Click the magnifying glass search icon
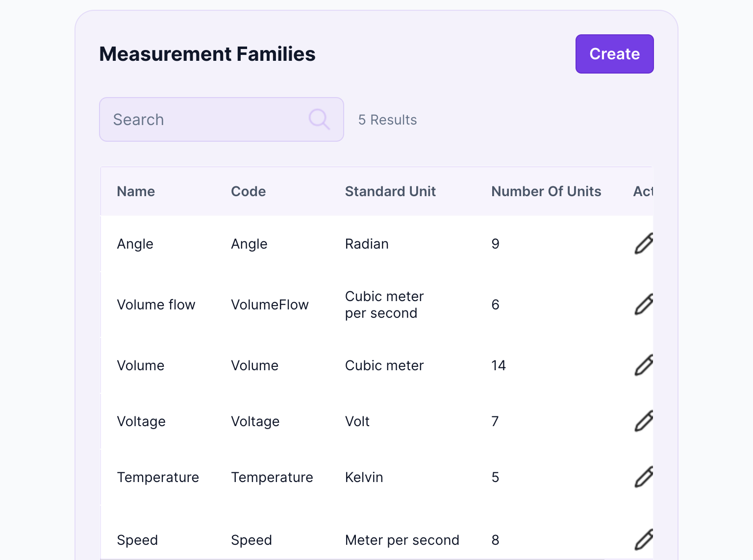753x560 pixels. pyautogui.click(x=319, y=119)
